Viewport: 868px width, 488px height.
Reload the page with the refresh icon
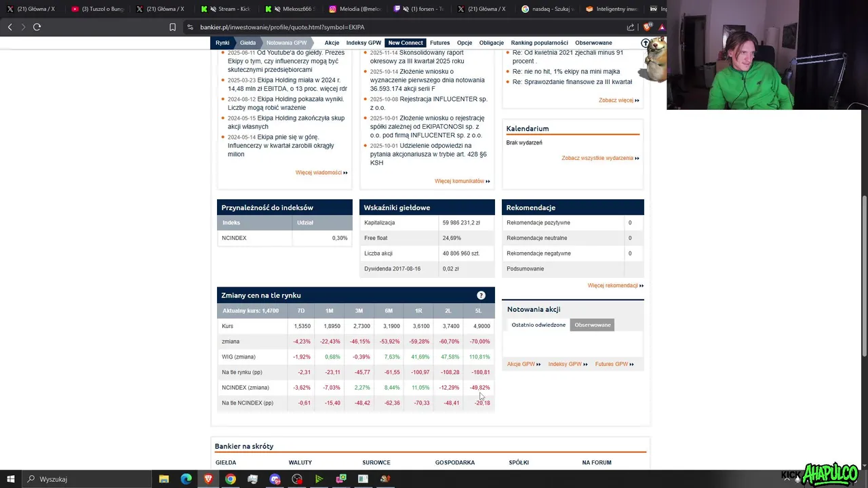(37, 27)
